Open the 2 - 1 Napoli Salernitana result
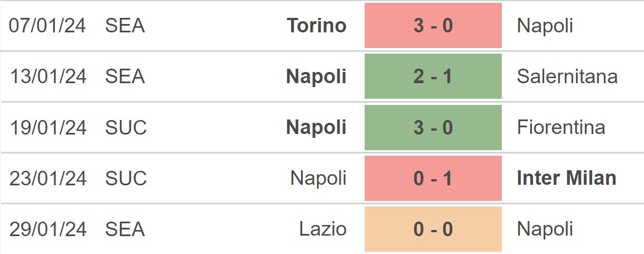The height and width of the screenshot is (254, 644). point(433,76)
